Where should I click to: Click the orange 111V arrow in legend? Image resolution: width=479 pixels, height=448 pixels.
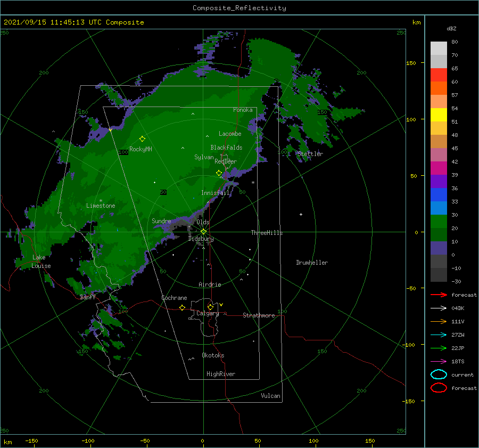tap(439, 321)
